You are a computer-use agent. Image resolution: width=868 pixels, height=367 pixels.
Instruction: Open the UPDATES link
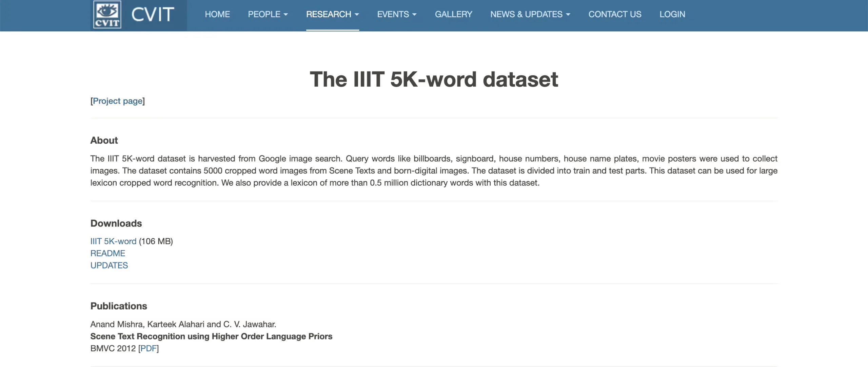tap(109, 265)
